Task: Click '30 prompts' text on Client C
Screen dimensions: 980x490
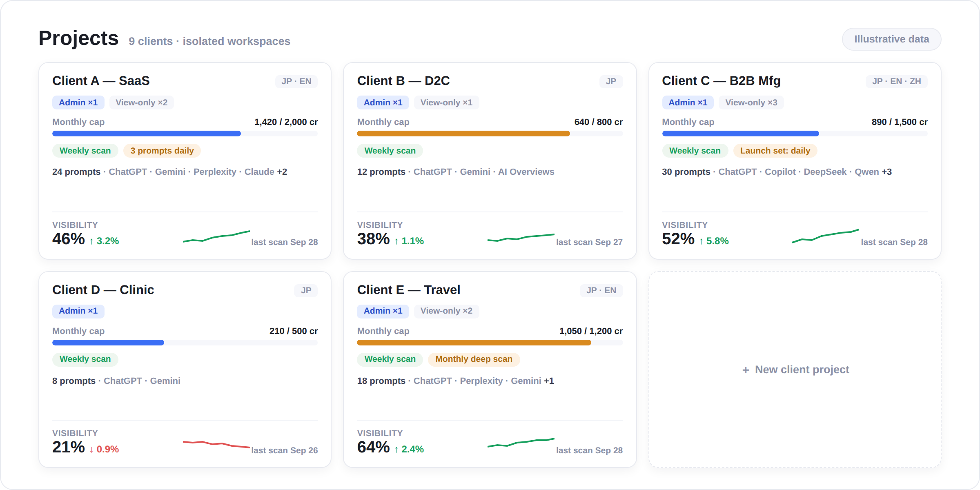Action: click(686, 172)
